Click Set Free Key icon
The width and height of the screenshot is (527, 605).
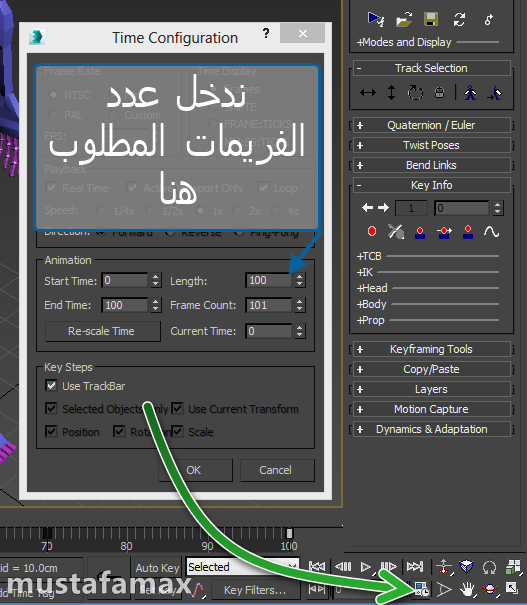pyautogui.click(x=468, y=232)
